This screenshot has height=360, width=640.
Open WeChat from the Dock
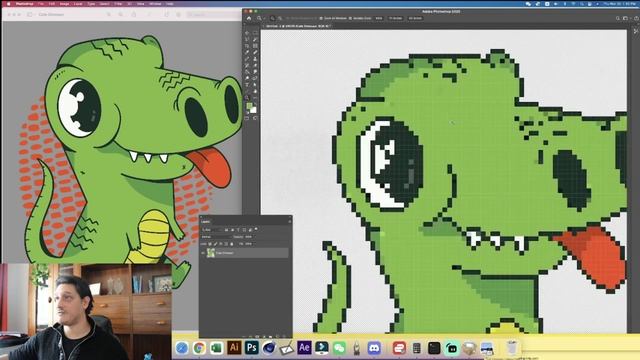[x=339, y=348]
